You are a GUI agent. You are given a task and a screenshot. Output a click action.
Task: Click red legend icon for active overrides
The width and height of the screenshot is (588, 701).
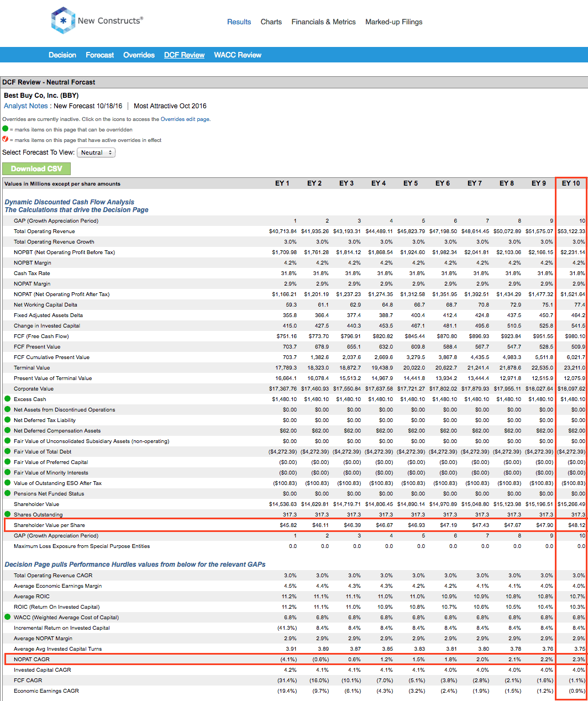(x=6, y=139)
